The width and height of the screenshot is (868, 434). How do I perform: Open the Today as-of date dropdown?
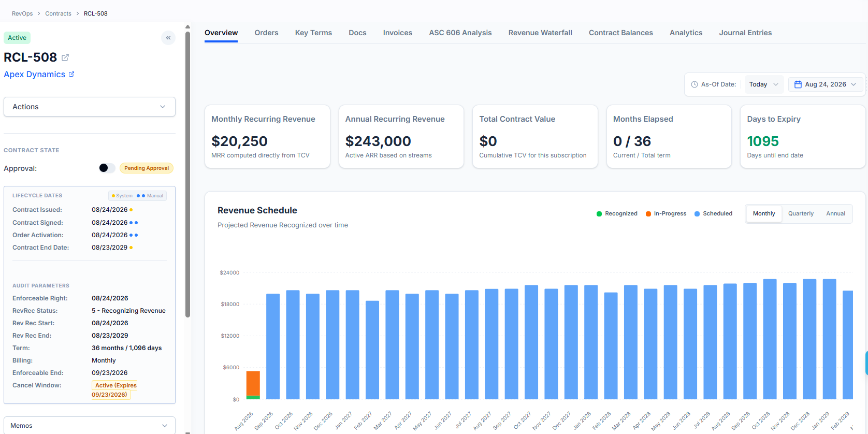click(x=764, y=84)
